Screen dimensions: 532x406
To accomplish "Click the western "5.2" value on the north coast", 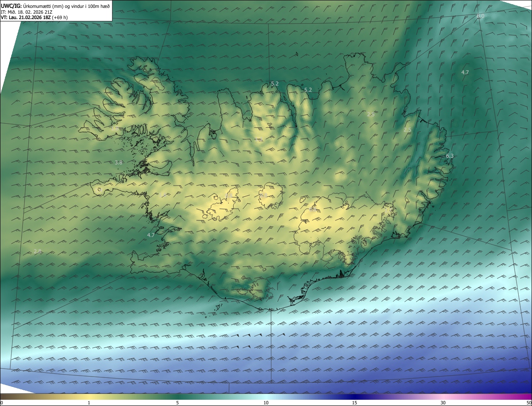I will tap(275, 83).
